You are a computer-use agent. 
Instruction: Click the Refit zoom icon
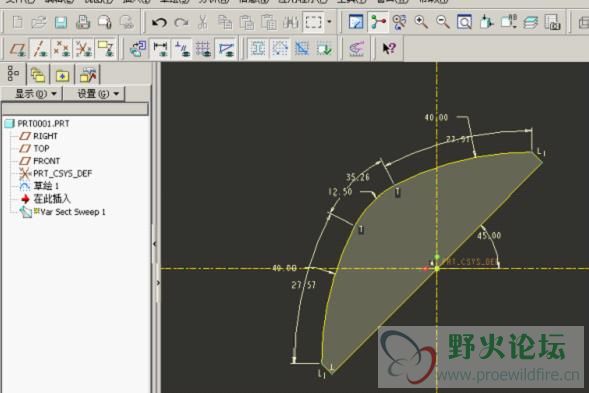464,22
